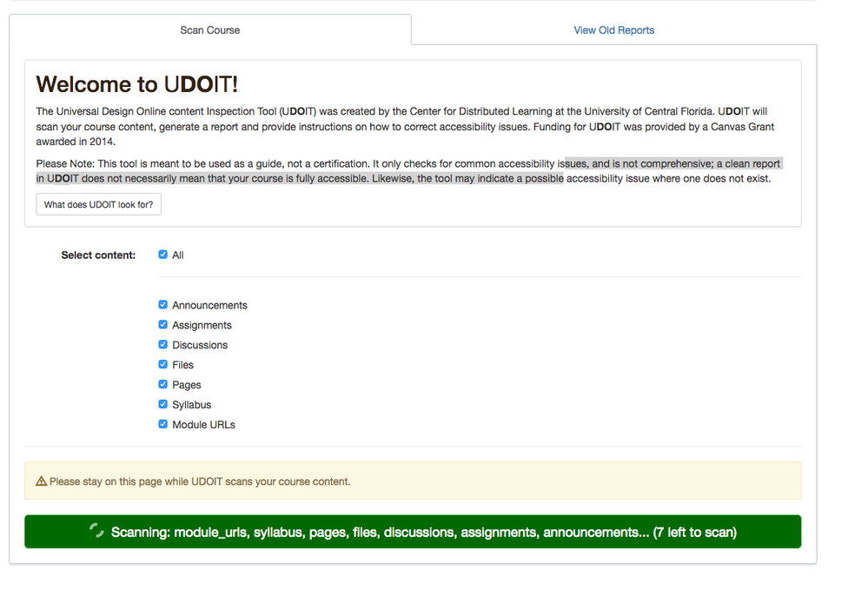Uncheck the Module URLs checkbox

(162, 424)
